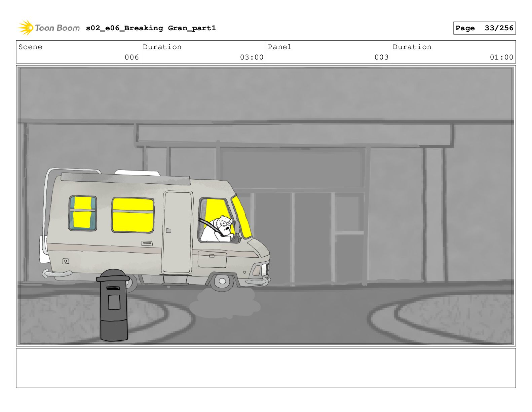
Task: Click the yellow windshield of the camper
Action: (x=241, y=217)
